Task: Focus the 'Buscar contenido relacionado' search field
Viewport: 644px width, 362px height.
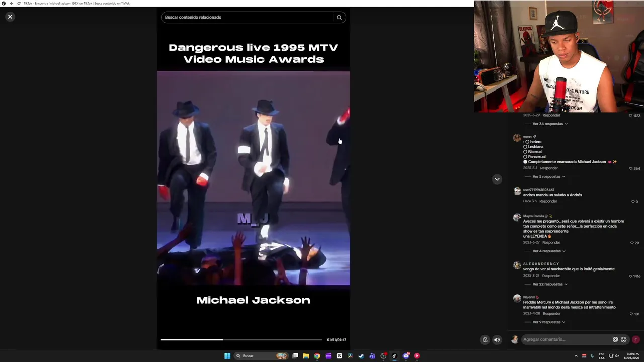Action: tap(247, 17)
